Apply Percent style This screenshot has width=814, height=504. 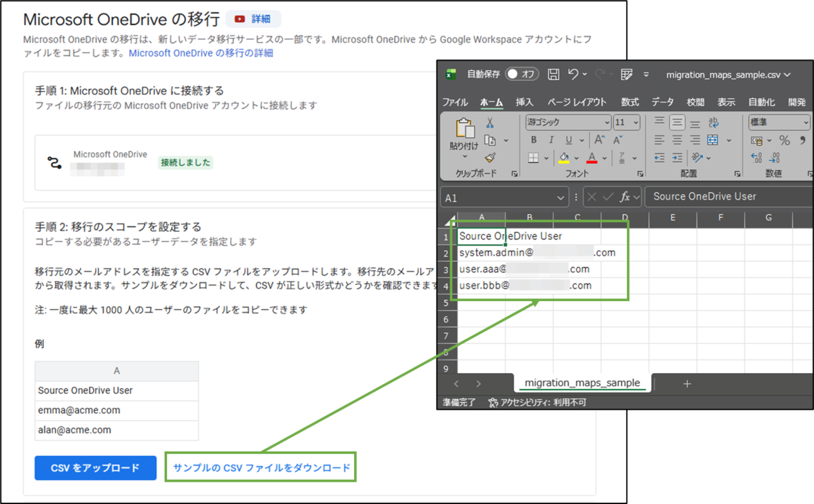pos(784,140)
